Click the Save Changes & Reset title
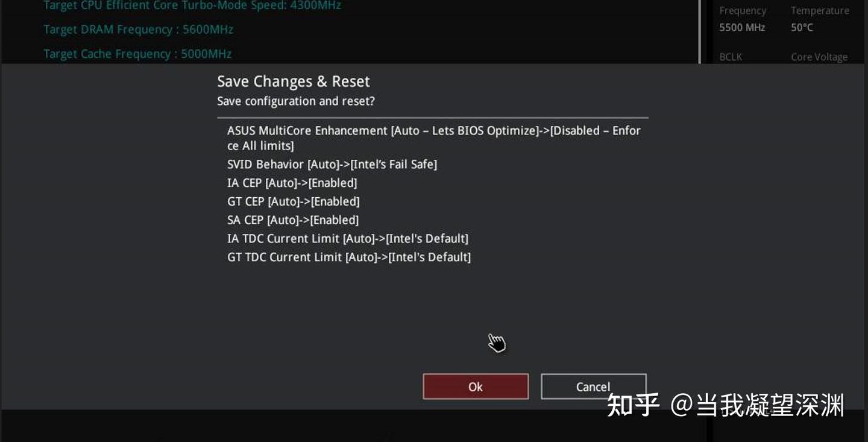 (293, 81)
